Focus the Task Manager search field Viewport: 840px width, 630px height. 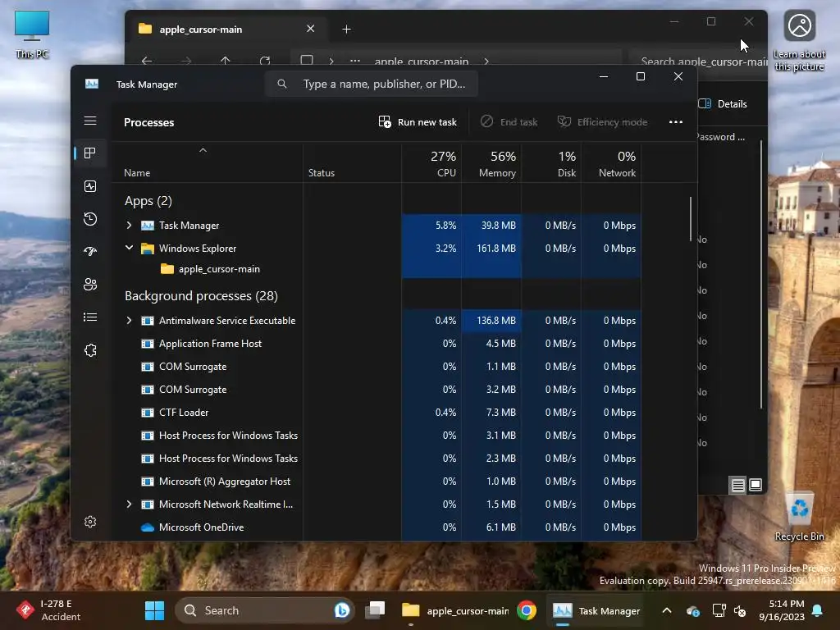click(372, 84)
